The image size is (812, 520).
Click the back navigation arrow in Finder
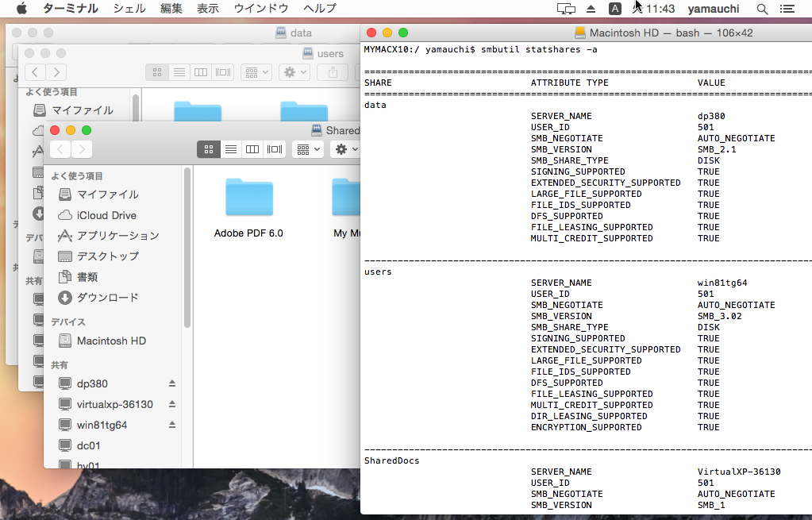(x=60, y=148)
